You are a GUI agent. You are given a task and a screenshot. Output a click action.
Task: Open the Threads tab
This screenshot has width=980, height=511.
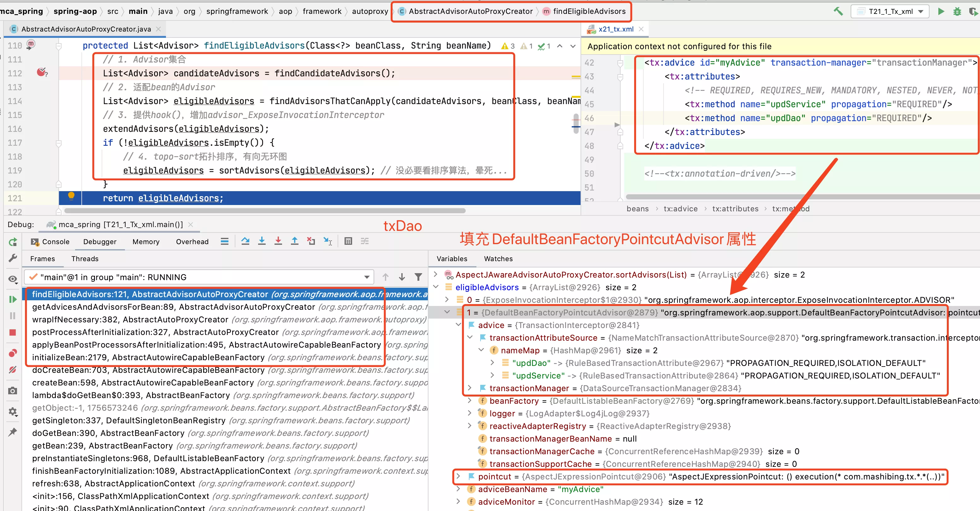coord(85,259)
